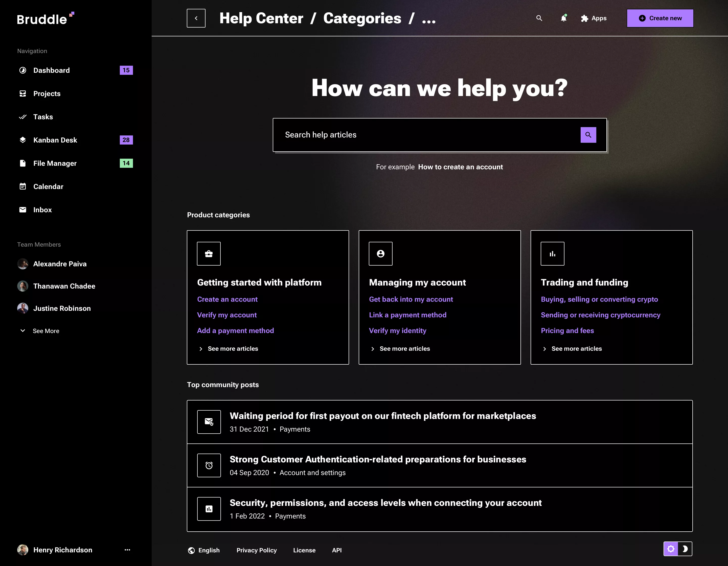728x566 pixels.
Task: Click the globe icon next to English
Action: [191, 550]
